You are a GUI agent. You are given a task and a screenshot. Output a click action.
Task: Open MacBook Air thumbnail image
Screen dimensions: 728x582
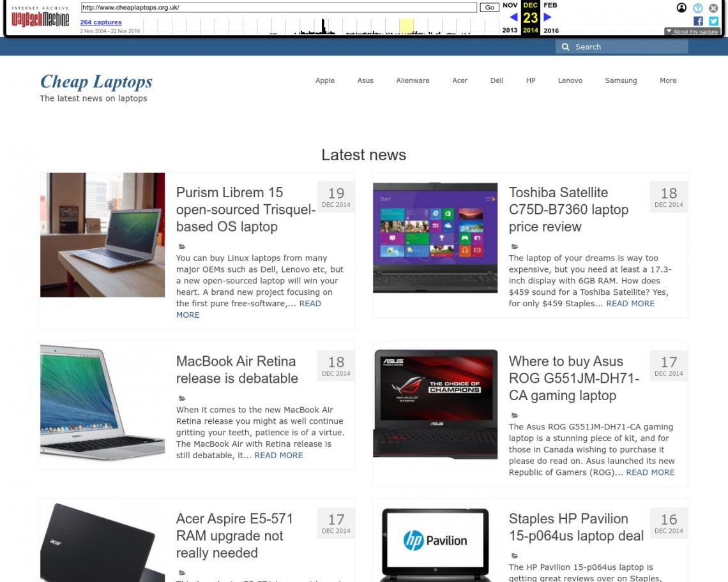[x=103, y=403]
